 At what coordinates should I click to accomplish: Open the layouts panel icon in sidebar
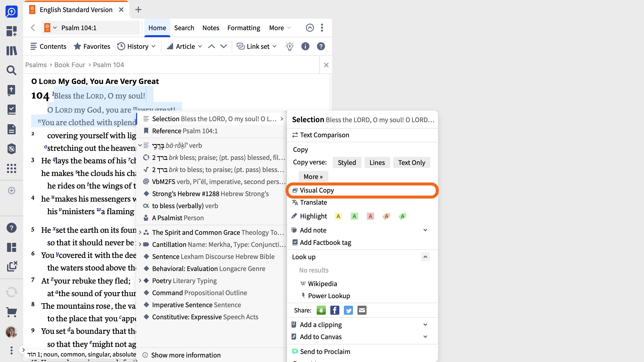tap(11, 247)
